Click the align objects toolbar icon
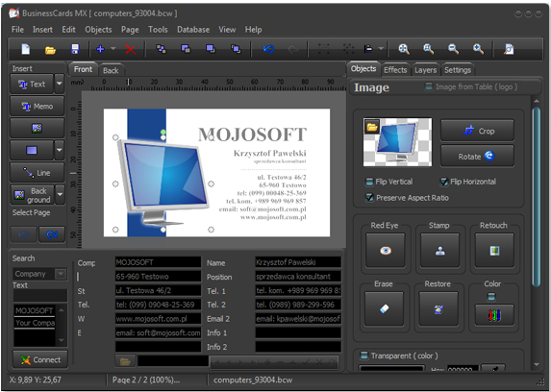This screenshot has width=551, height=392. pos(368,48)
